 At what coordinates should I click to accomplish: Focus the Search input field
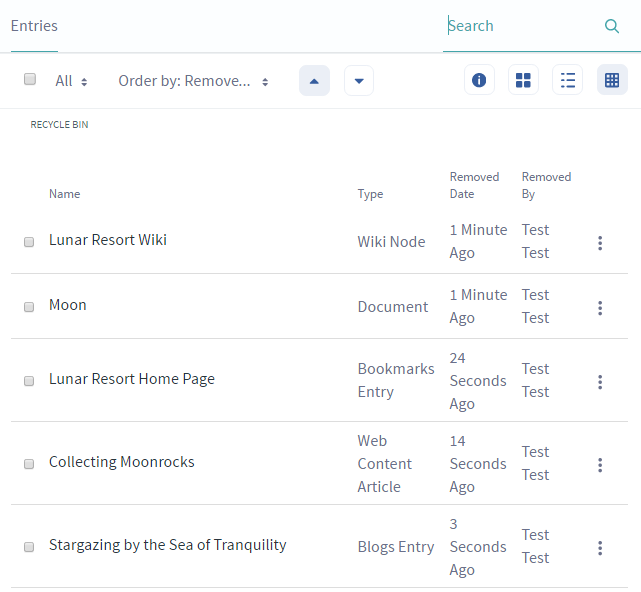523,26
